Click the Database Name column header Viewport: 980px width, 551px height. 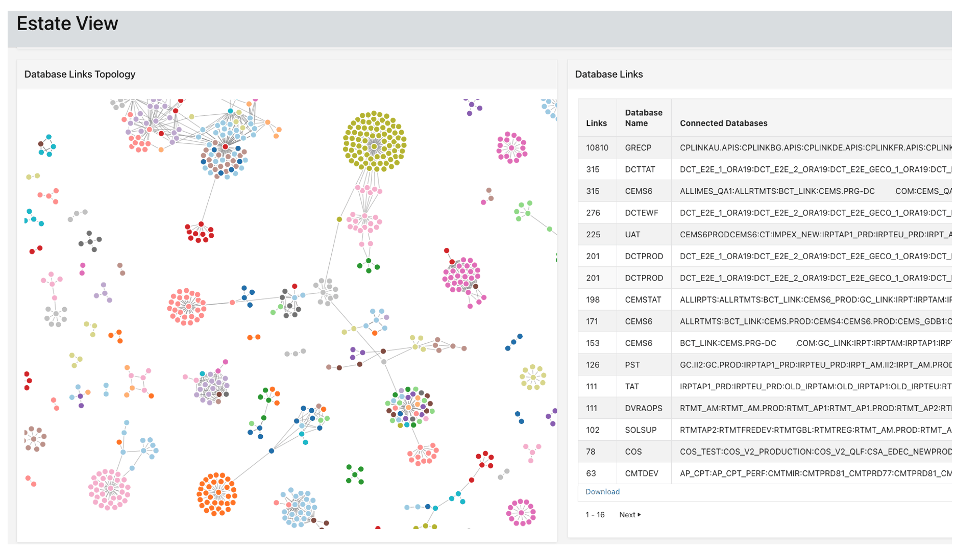click(x=643, y=118)
